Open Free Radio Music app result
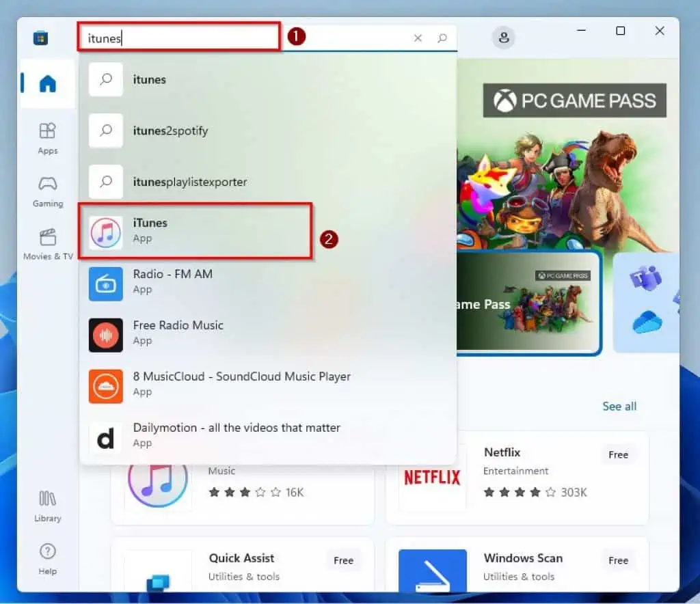 [x=268, y=335]
